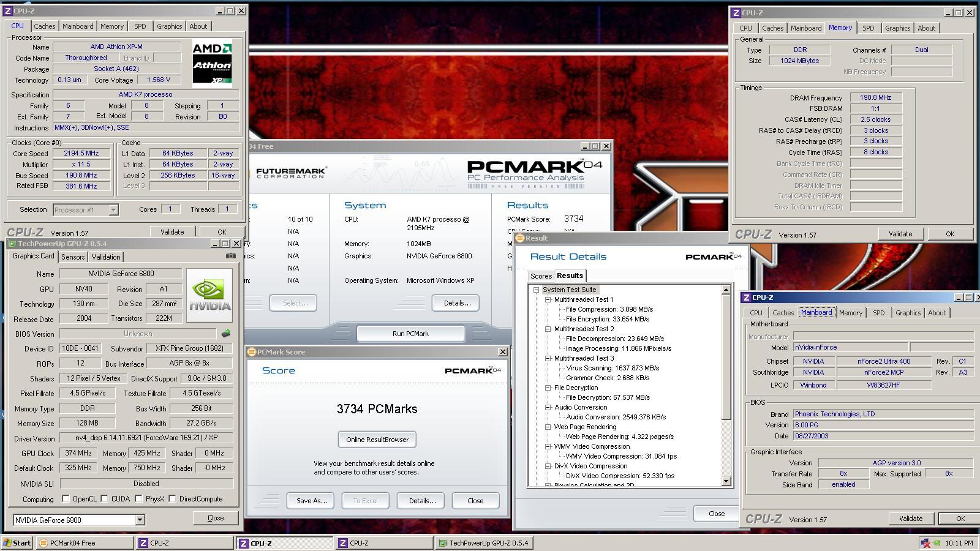Click the Result window title bar icon
980x551 pixels.
[x=520, y=238]
